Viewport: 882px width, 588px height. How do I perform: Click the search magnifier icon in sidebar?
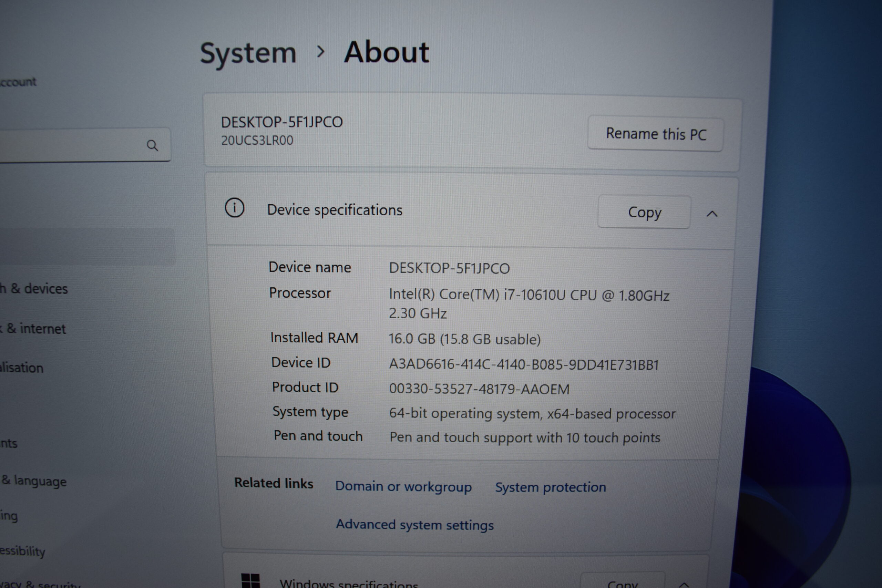click(152, 145)
